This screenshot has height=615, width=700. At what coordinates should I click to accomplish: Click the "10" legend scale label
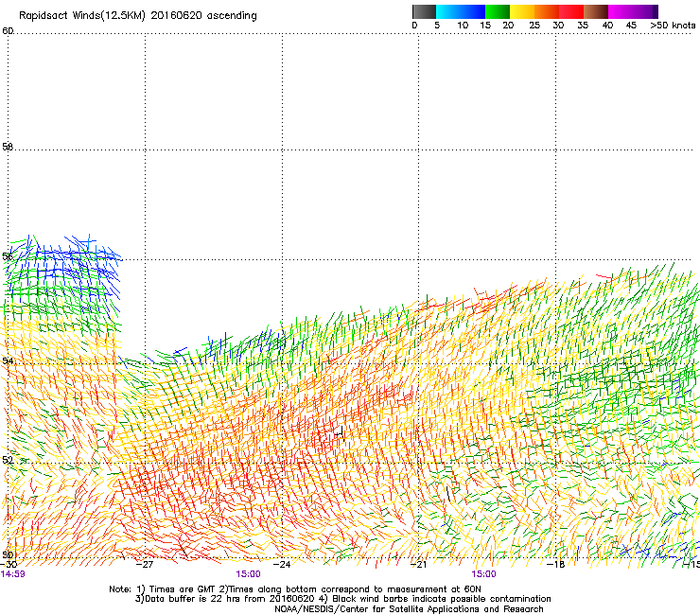pos(463,26)
